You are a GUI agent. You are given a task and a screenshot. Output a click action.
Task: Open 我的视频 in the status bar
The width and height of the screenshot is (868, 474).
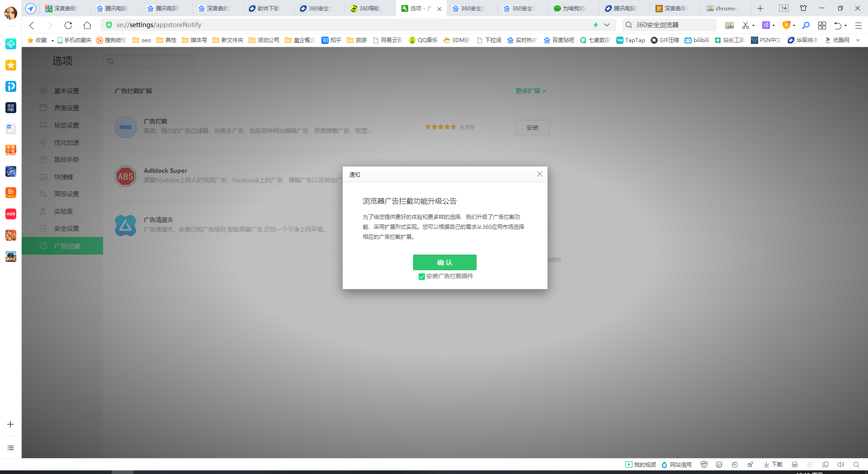point(641,465)
